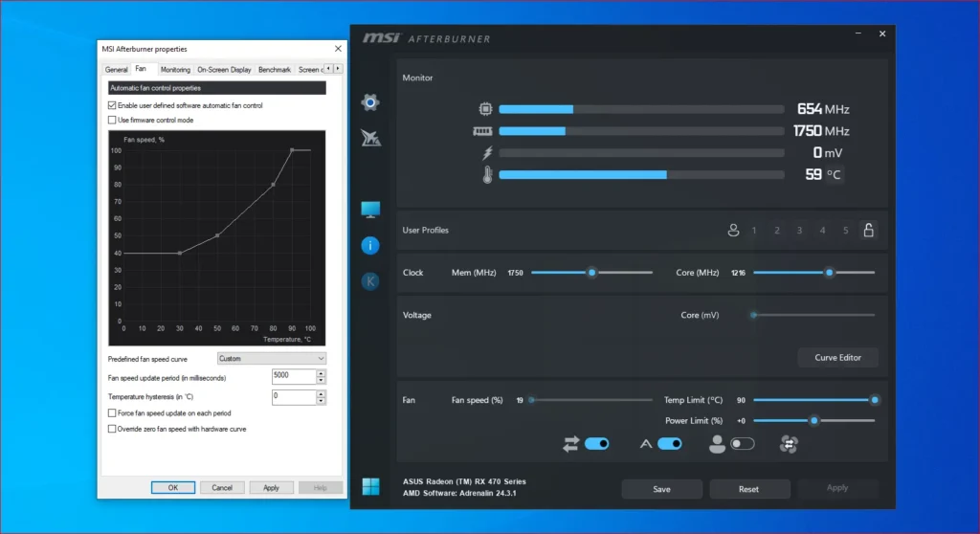Open Afterburner settings gear icon
Viewport: 980px width, 534px height.
click(x=370, y=102)
